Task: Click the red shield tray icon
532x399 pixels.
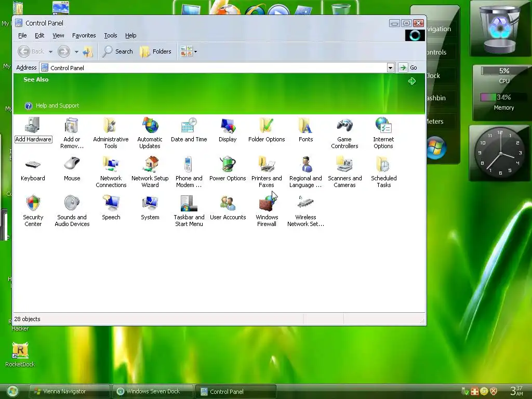Action: (494, 391)
